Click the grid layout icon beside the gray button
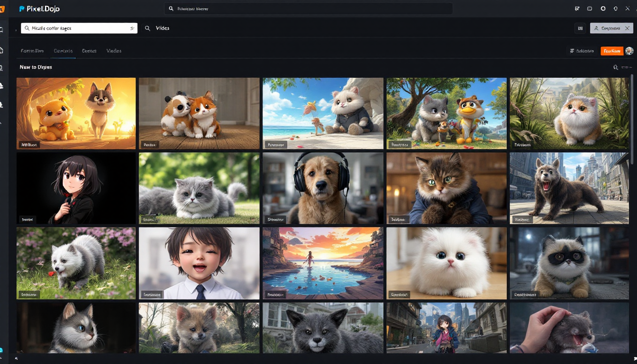The height and width of the screenshot is (364, 637). [580, 28]
